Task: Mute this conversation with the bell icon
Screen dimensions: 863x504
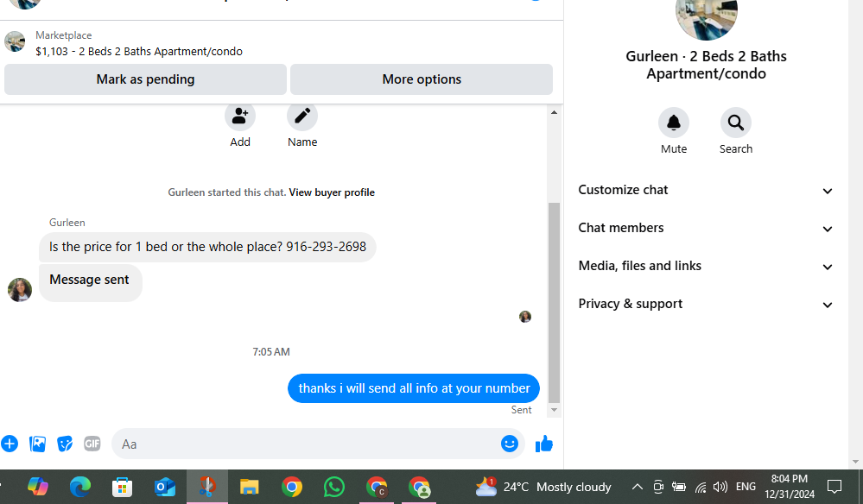Action: [674, 123]
